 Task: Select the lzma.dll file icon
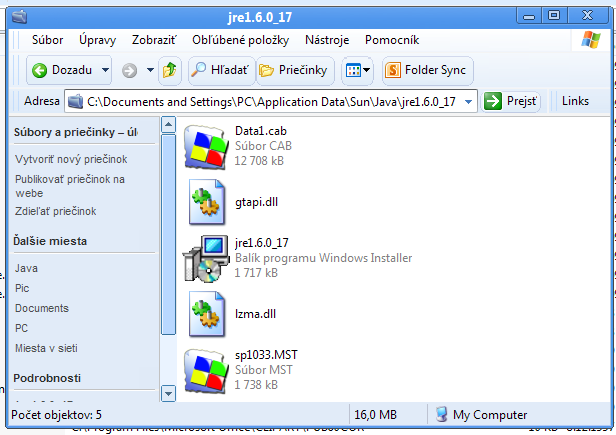(x=207, y=314)
